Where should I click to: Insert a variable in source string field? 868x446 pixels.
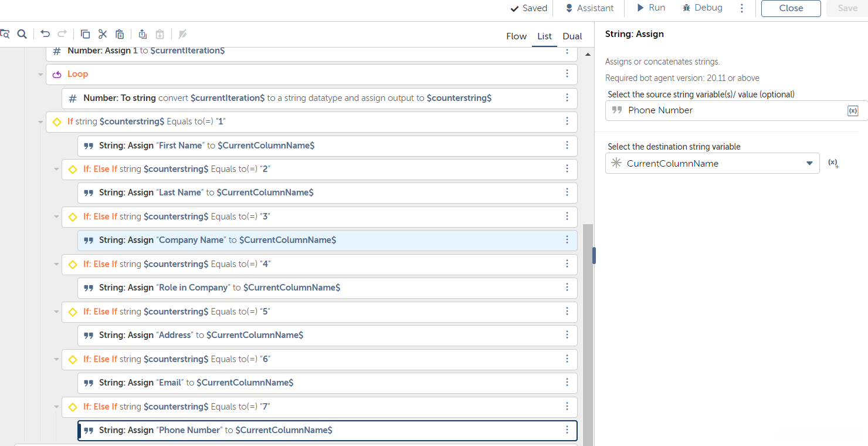point(853,111)
